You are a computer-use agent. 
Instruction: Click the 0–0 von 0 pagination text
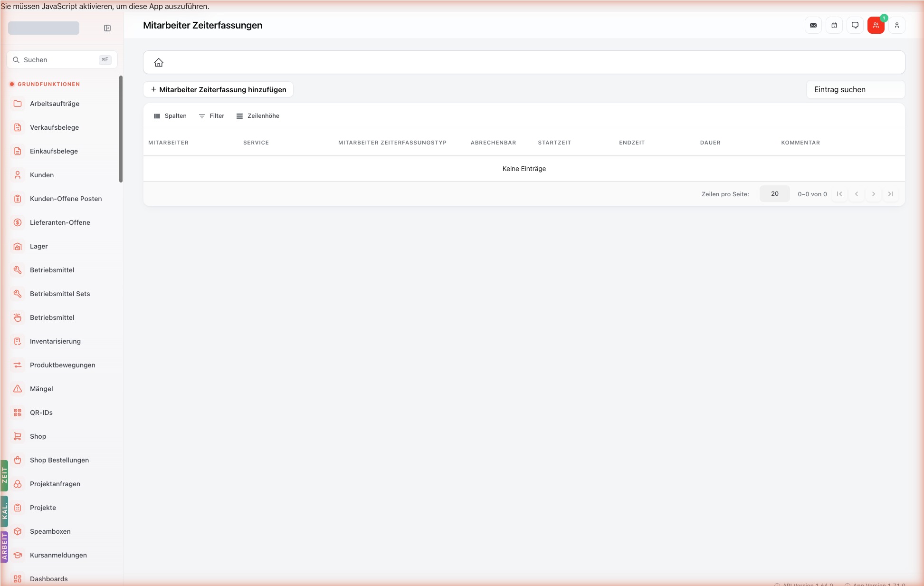click(812, 194)
